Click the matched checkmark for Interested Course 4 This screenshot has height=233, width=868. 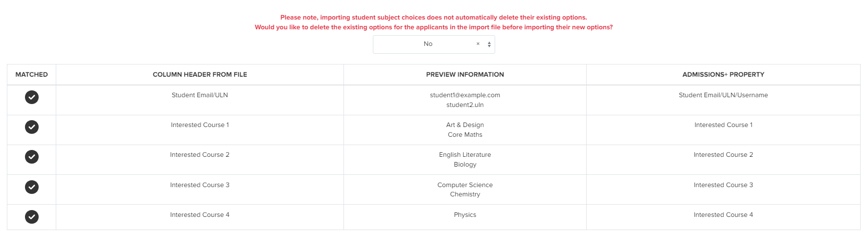point(32,217)
